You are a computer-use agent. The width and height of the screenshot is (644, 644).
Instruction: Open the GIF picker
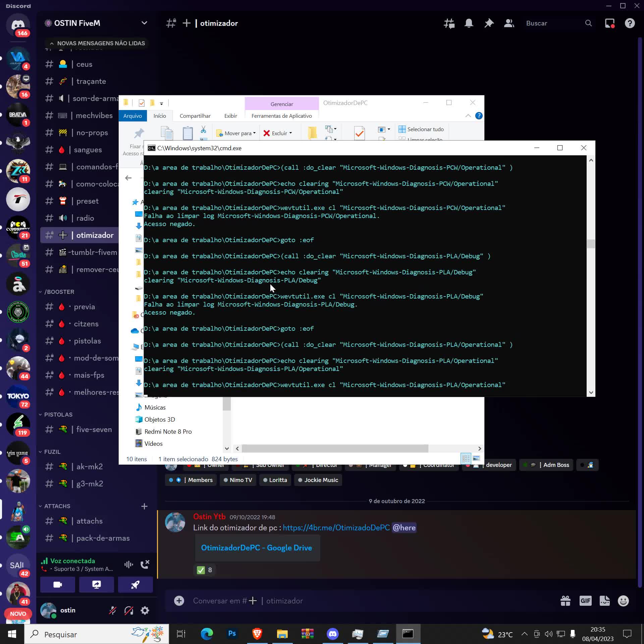coord(585,600)
